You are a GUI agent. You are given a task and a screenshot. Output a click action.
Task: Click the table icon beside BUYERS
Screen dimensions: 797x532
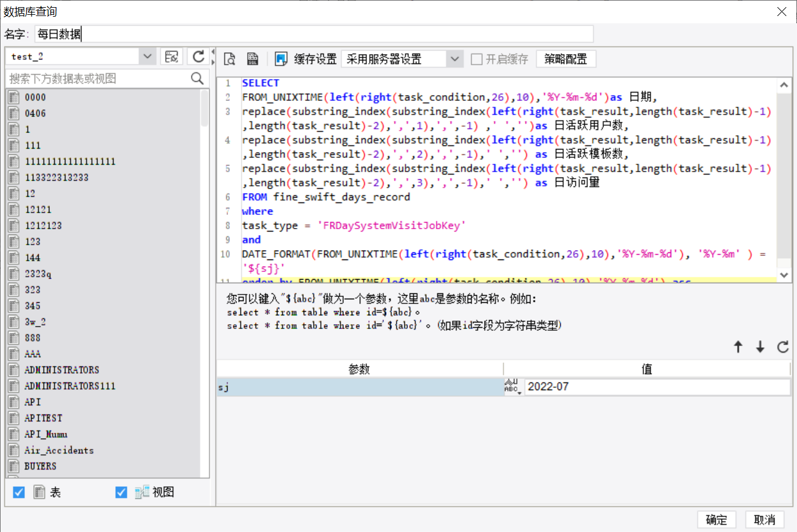click(14, 466)
